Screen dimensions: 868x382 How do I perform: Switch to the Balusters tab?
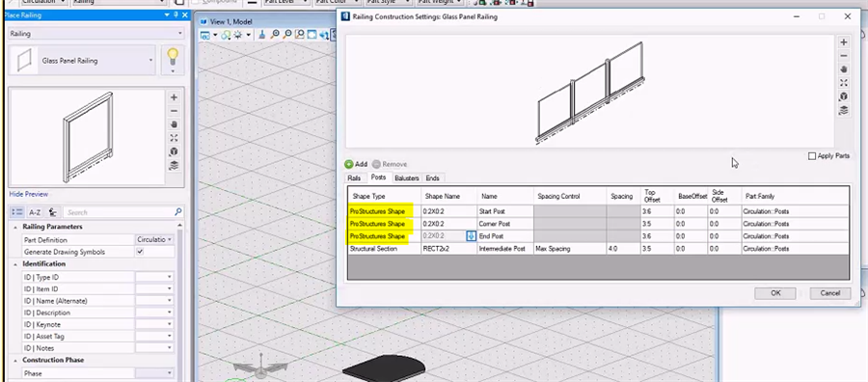point(407,178)
